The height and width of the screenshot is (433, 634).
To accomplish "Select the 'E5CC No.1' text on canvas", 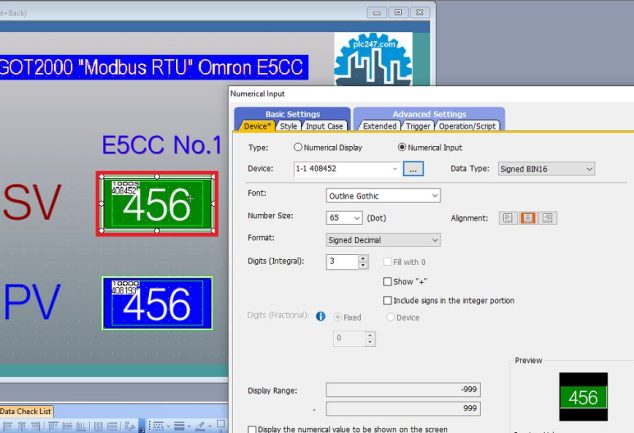I will tap(161, 145).
